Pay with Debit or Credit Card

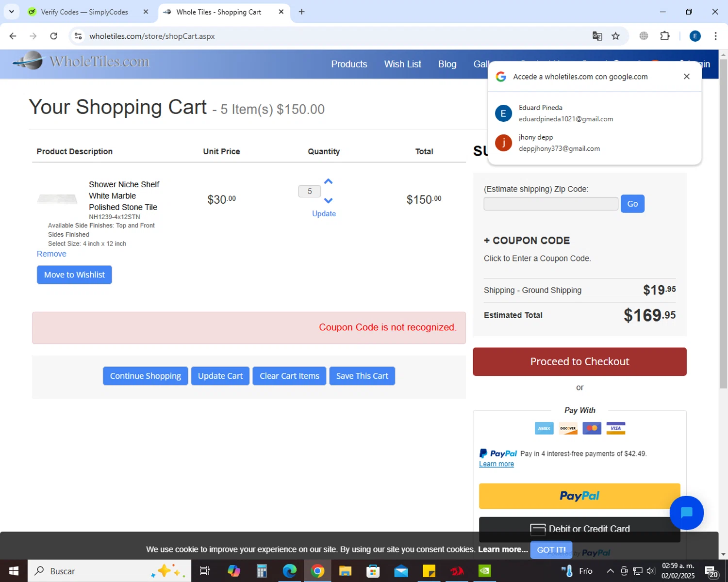(x=579, y=529)
